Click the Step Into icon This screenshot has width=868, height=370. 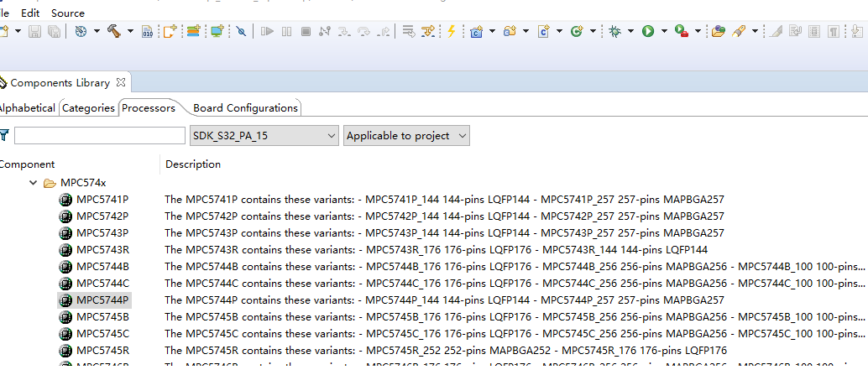tap(344, 32)
